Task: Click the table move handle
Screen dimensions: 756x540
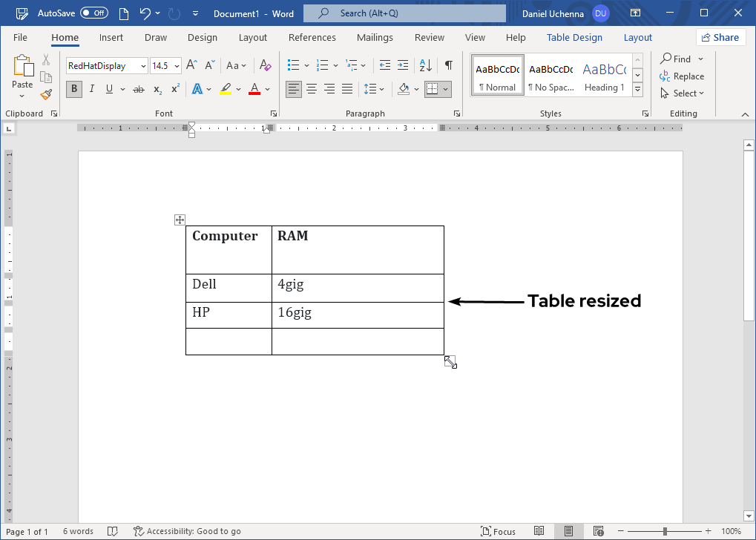Action: coord(179,219)
